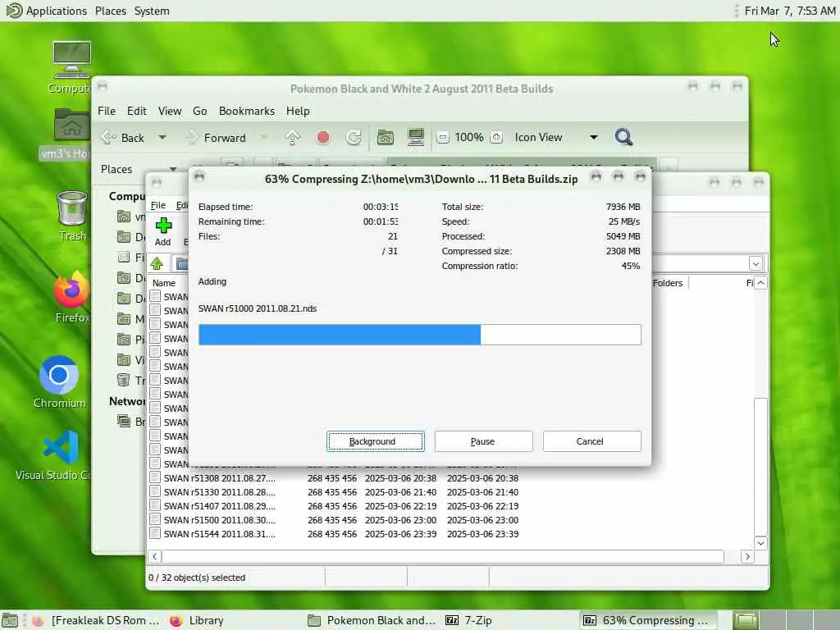
Task: Click the red Stop loading icon
Action: point(323,138)
